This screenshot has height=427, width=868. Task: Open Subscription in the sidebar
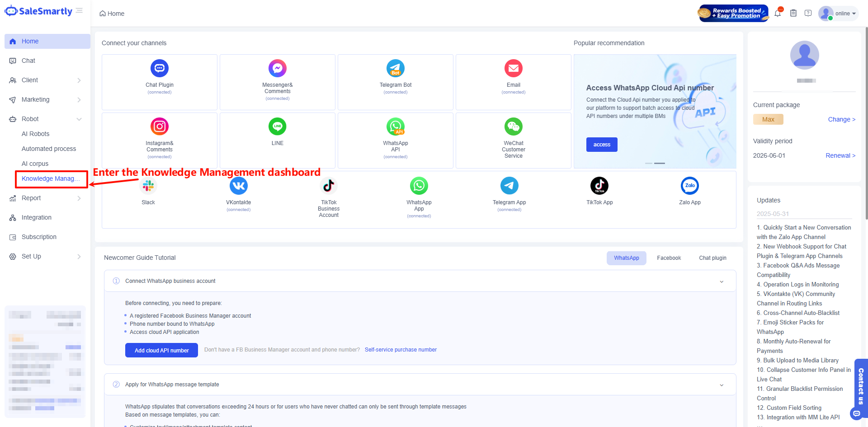pyautogui.click(x=47, y=237)
